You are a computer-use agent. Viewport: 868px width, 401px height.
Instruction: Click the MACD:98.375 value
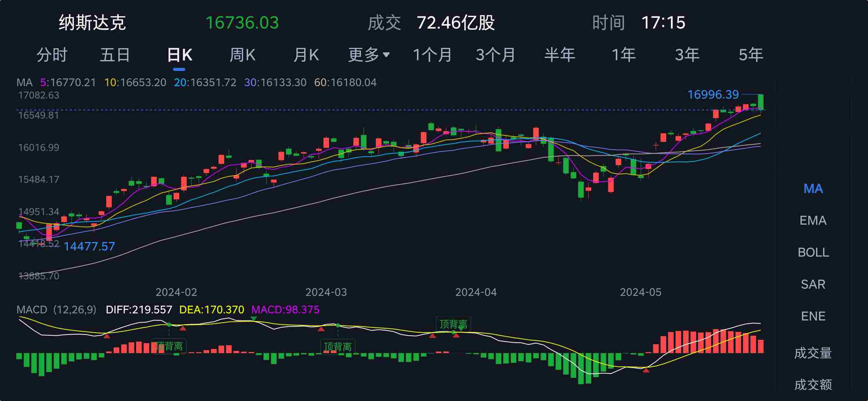point(285,310)
